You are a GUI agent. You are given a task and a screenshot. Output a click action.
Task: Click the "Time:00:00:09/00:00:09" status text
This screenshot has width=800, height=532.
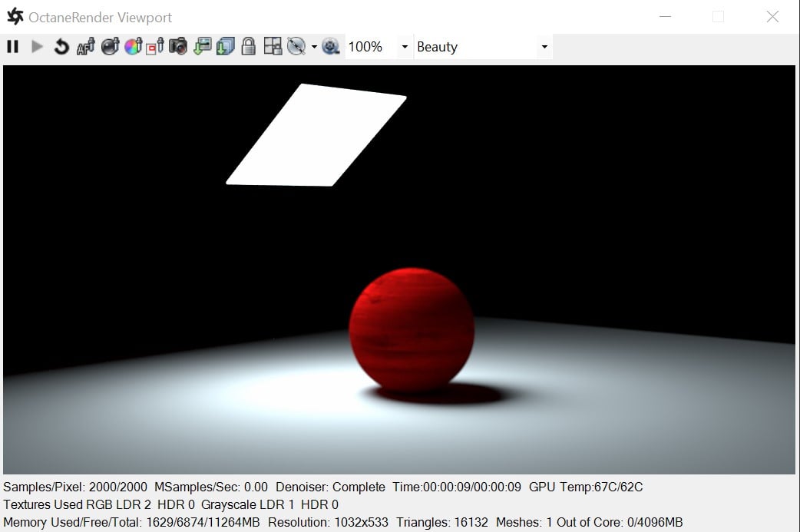click(x=457, y=487)
